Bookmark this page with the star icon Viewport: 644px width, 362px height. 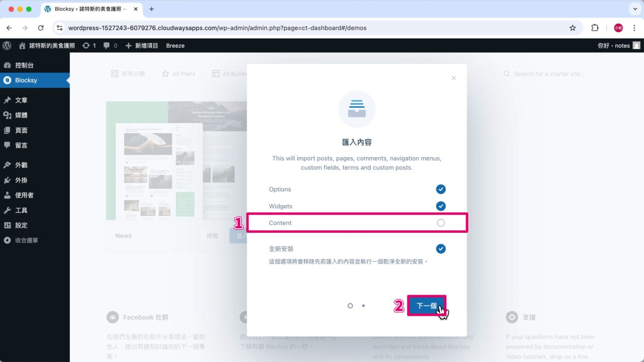(573, 28)
